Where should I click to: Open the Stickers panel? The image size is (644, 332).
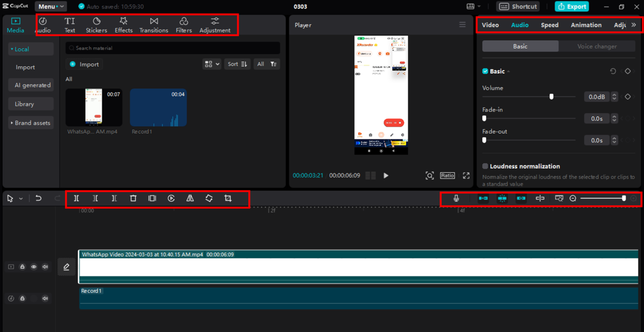96,24
